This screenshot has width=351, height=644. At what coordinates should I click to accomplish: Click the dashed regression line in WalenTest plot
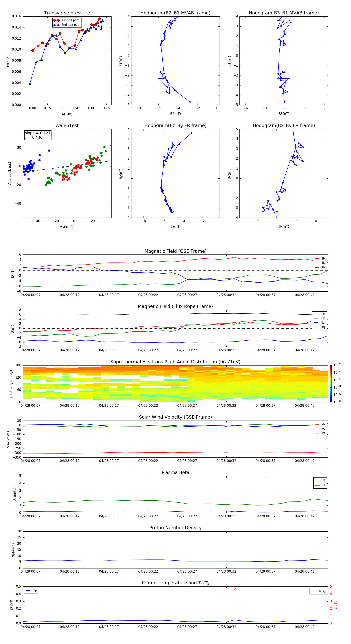click(67, 166)
